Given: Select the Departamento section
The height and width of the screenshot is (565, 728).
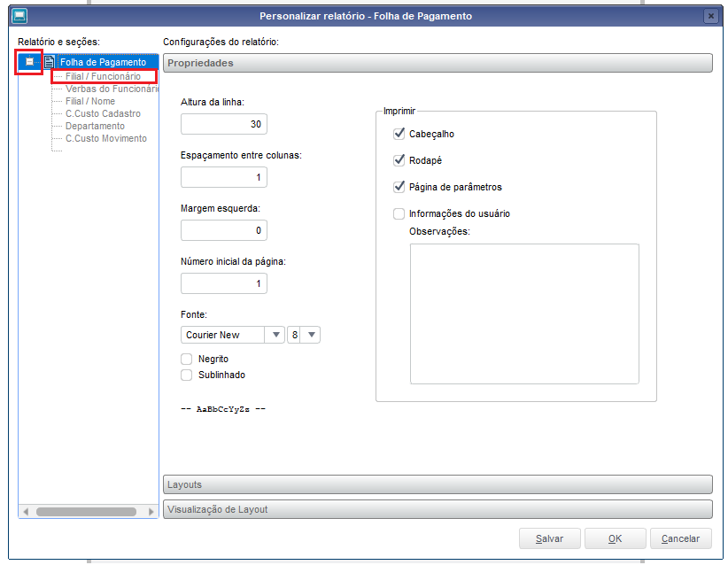Looking at the screenshot, I should click(x=95, y=127).
